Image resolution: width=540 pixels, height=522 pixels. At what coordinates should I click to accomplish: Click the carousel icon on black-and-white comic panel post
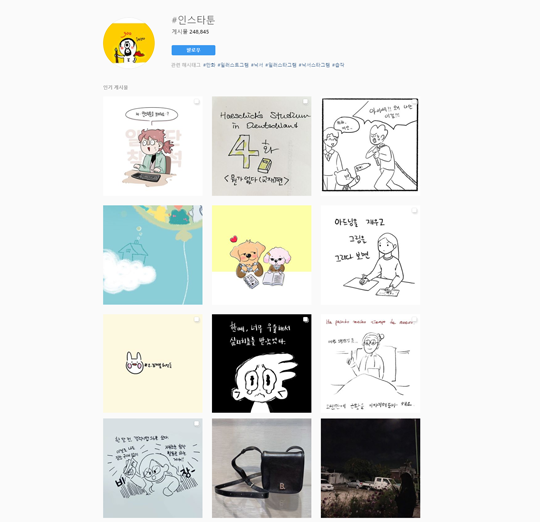pyautogui.click(x=414, y=102)
